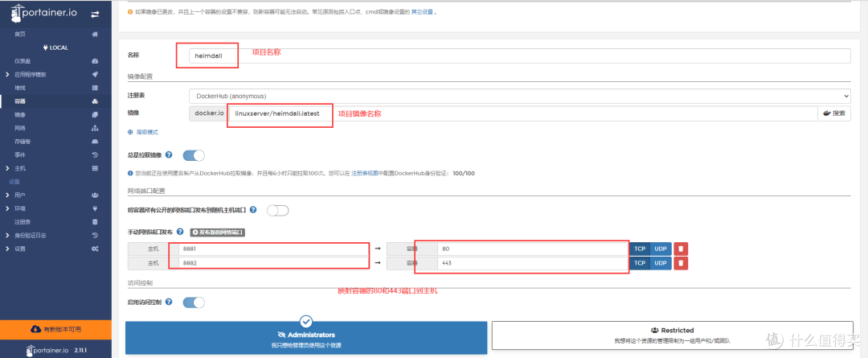Click the plug icon beside 环境
868x358 pixels.
(x=95, y=208)
